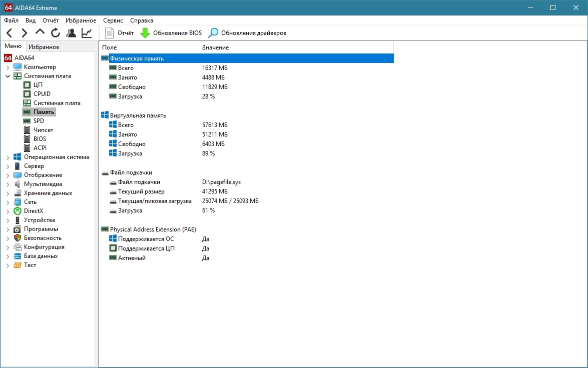Screen dimensions: 588x368
Task: Click the SPD memory module icon
Action: (x=27, y=120)
